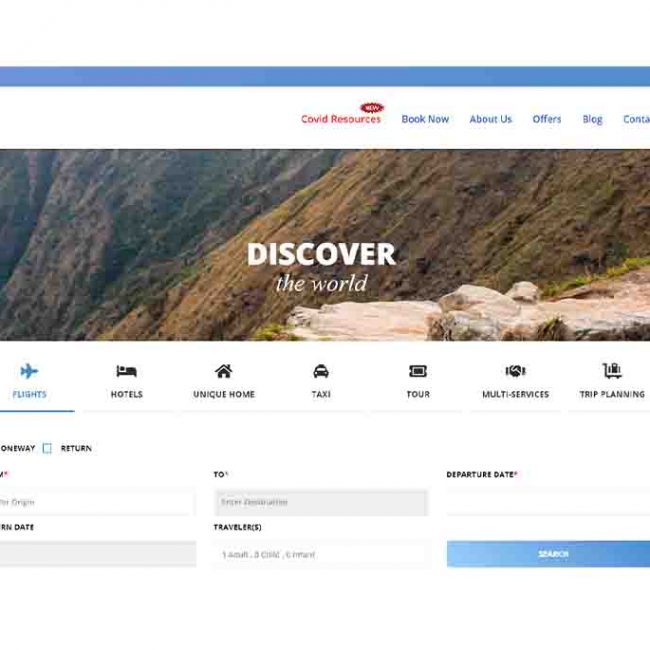Screen dimensions: 650x650
Task: Choose the Unique Home house icon
Action: coord(223,371)
